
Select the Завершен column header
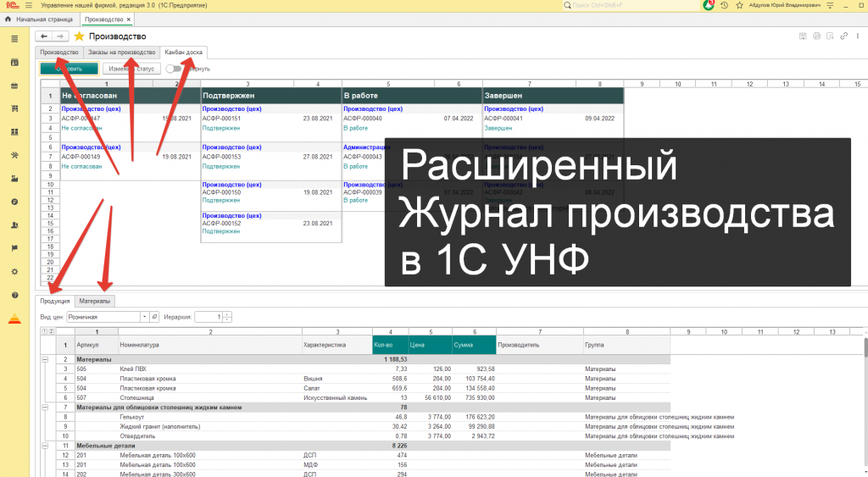click(x=553, y=96)
